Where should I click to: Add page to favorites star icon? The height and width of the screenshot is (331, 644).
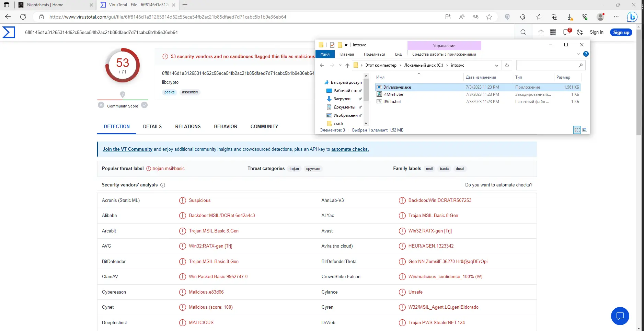tap(489, 17)
